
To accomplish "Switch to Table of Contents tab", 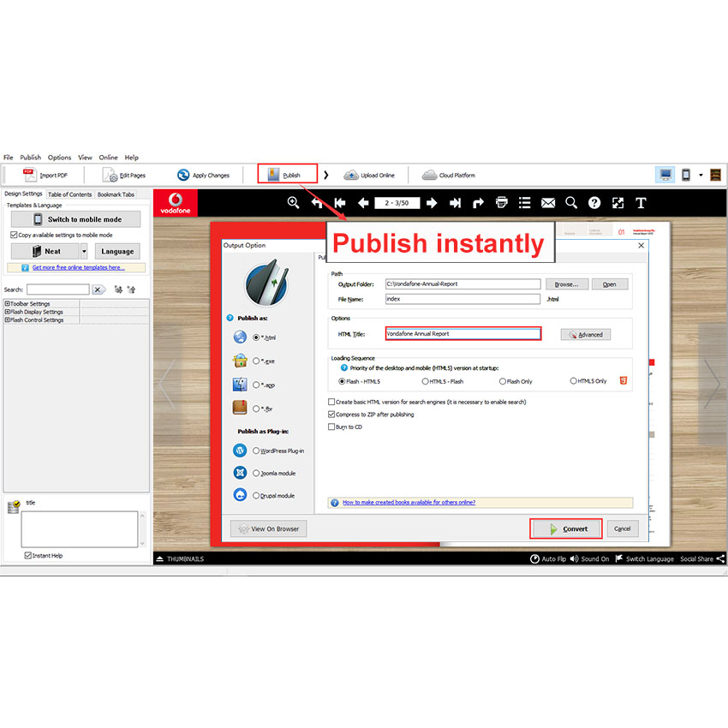I will [x=69, y=194].
